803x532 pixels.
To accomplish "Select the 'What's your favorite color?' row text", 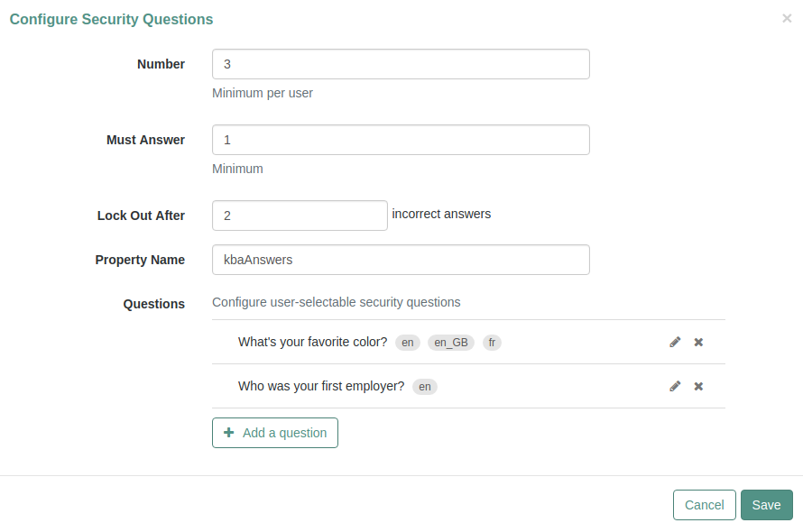I will pyautogui.click(x=312, y=342).
